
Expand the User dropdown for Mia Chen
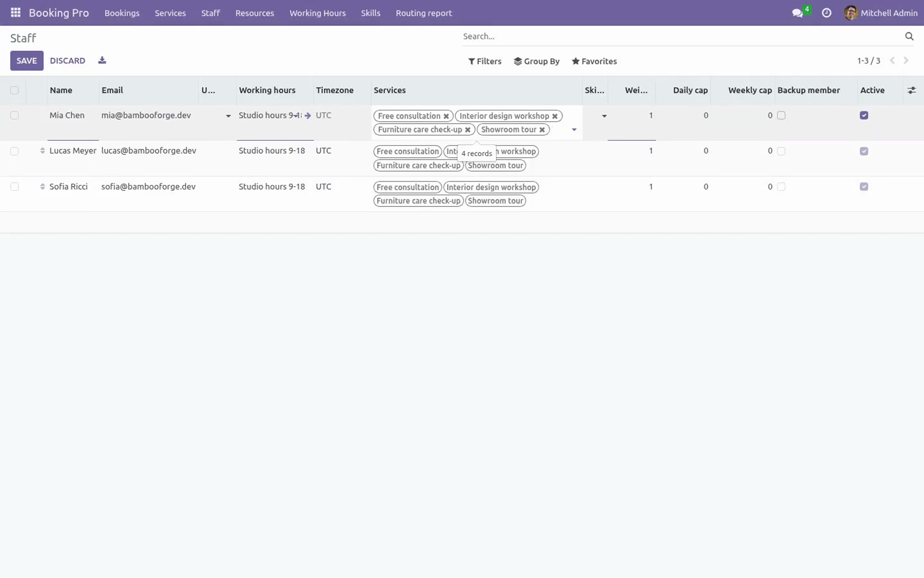(228, 116)
